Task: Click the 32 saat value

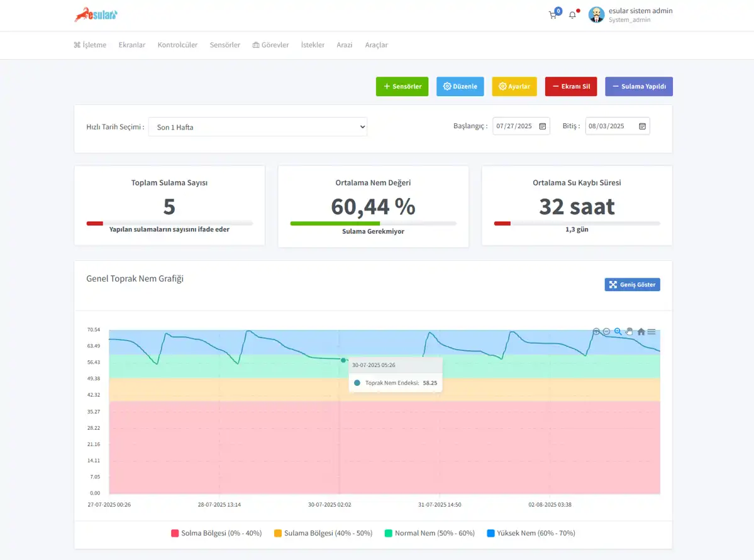Action: [577, 207]
